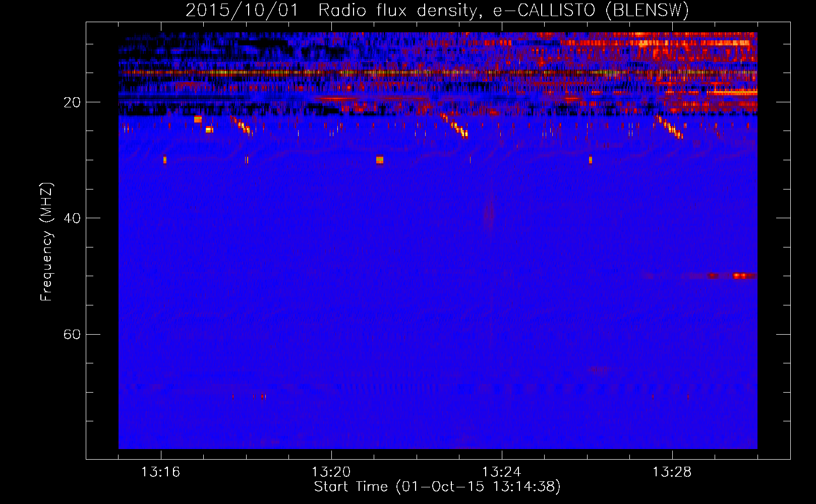Click the 20 frequency tick label
The width and height of the screenshot is (816, 504).
coord(72,102)
